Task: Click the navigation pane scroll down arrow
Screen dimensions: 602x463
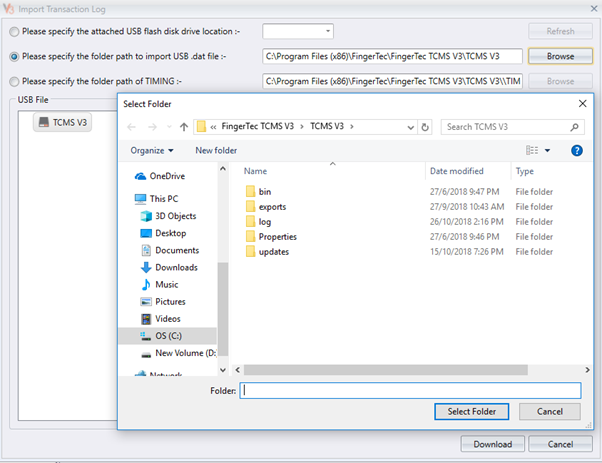Action: pyautogui.click(x=223, y=370)
